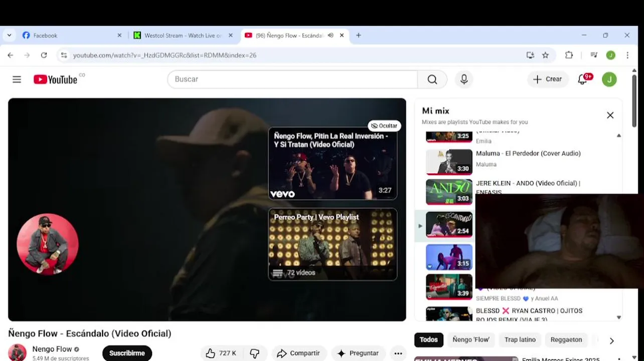The image size is (644, 361).
Task: Like the video with thumbs up
Action: click(221, 353)
